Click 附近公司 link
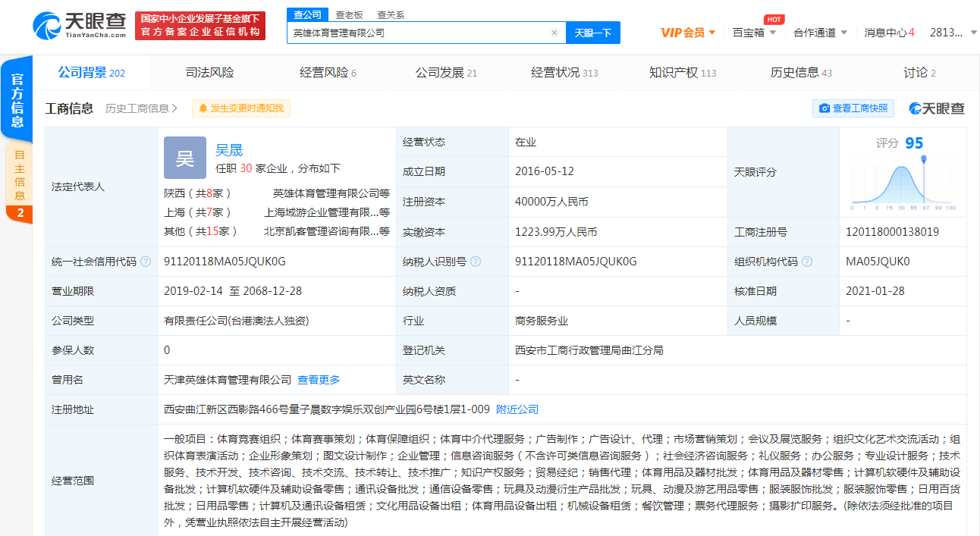 click(517, 409)
